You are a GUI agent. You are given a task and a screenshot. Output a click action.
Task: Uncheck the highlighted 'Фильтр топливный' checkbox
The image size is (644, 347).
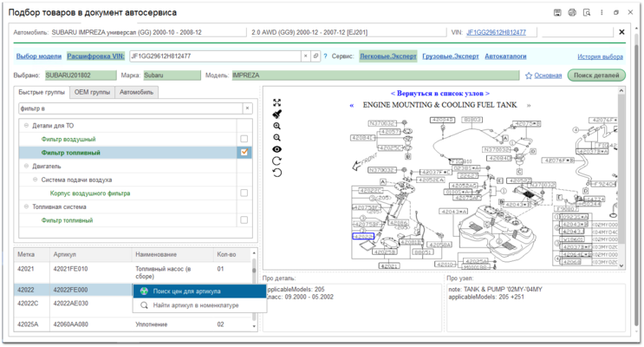pos(244,153)
